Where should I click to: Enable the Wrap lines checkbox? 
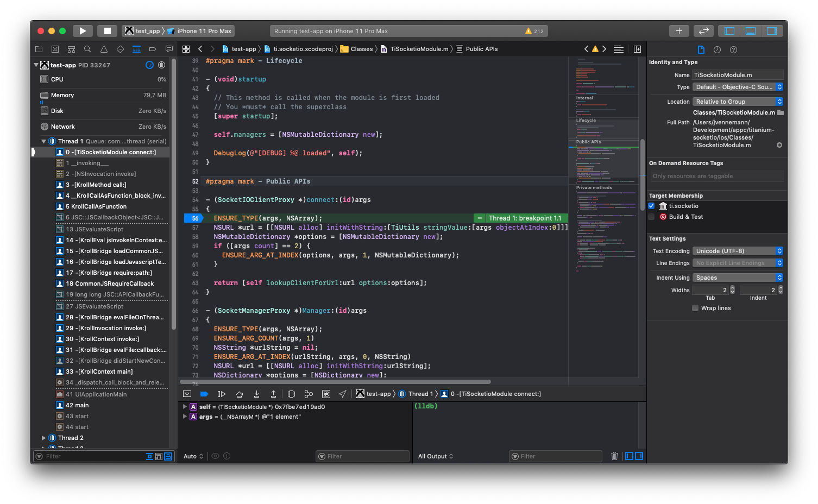[x=695, y=308]
